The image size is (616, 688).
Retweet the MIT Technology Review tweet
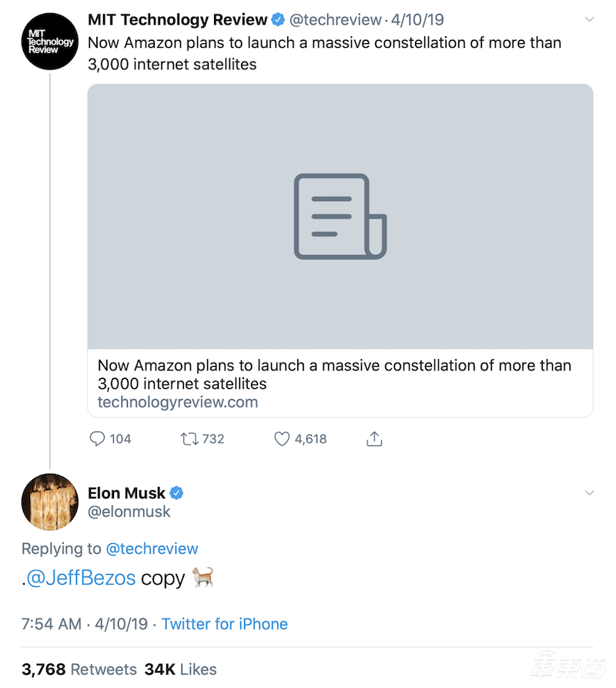click(x=189, y=438)
